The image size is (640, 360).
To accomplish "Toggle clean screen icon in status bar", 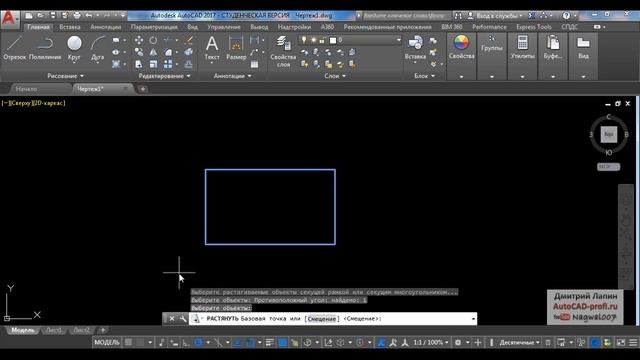I will coord(620,342).
